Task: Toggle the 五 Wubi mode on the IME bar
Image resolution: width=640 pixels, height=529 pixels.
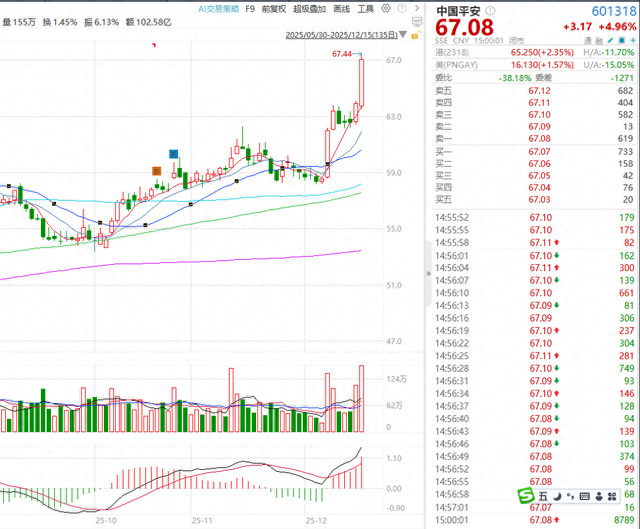Action: (543, 496)
